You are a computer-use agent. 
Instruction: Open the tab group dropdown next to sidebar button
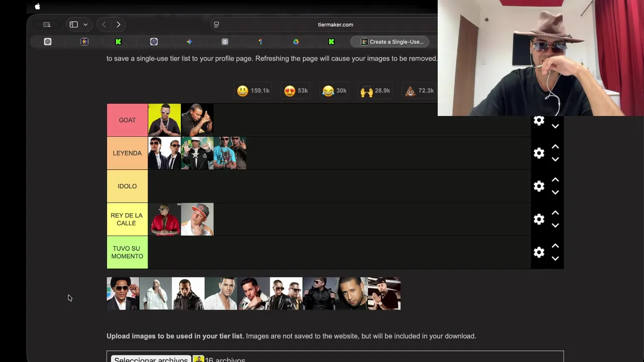tap(86, 25)
